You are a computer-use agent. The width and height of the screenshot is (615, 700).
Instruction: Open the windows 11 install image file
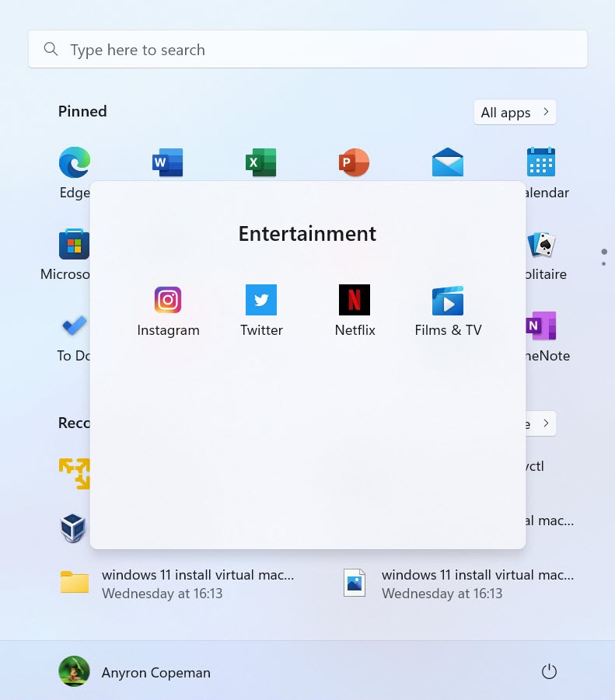457,583
